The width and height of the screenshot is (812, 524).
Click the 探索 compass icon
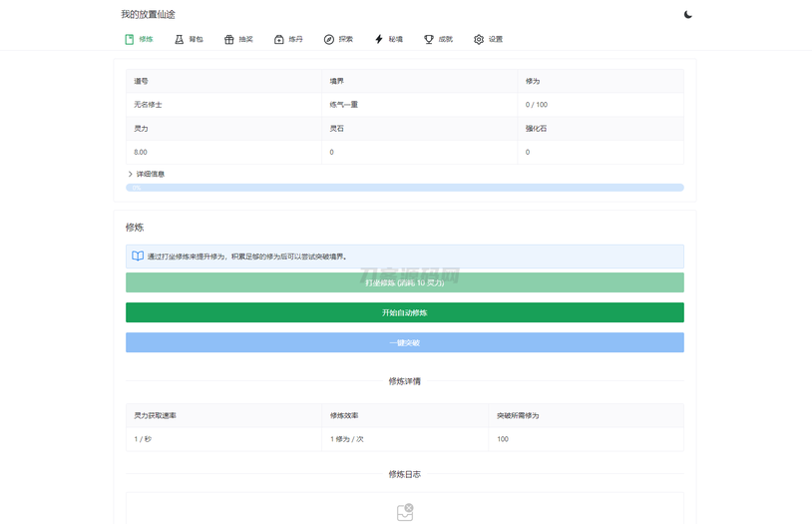329,40
